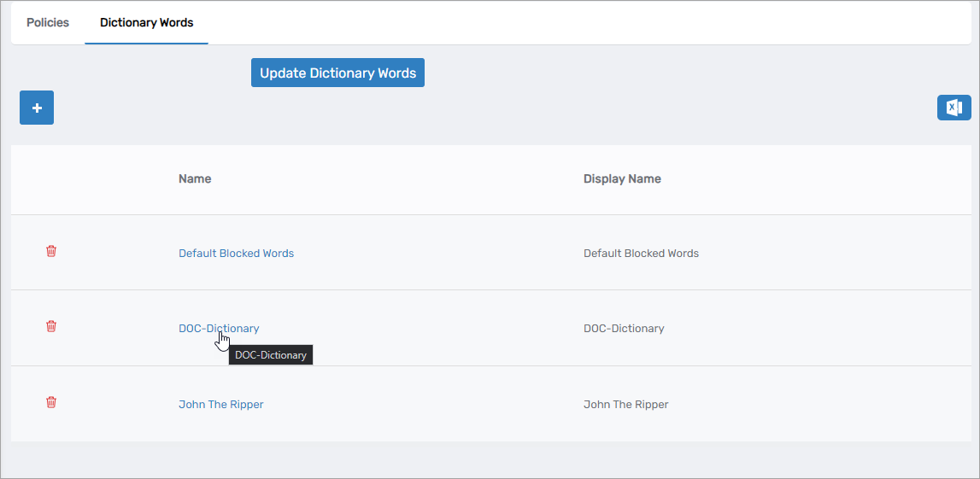Click the plus icon to add a dictionary
The height and width of the screenshot is (479, 980).
(x=37, y=108)
